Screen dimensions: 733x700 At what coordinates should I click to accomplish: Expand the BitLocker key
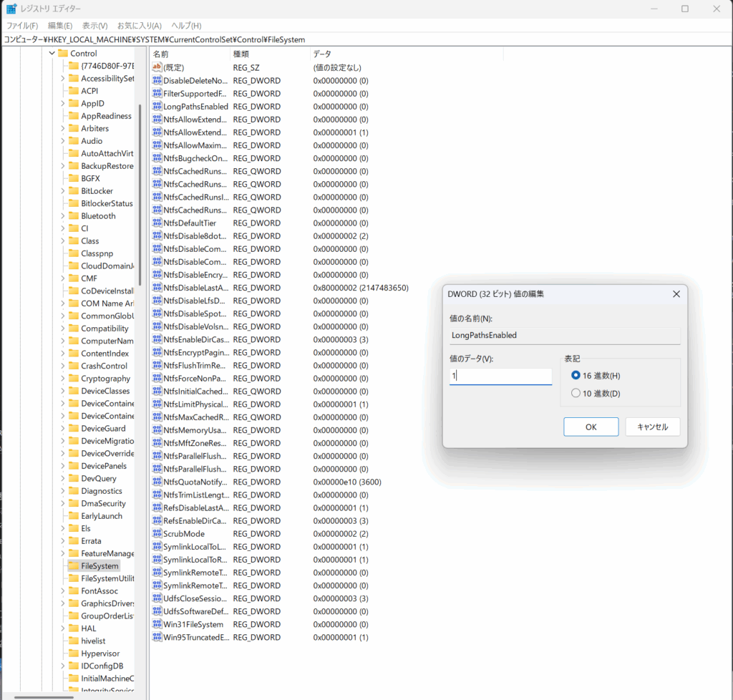coord(63,190)
